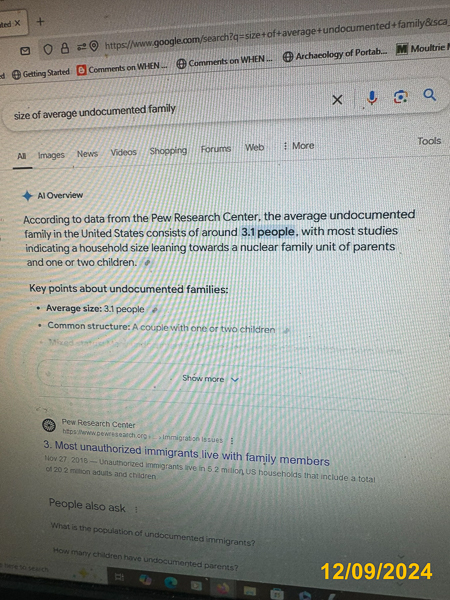This screenshot has height=600, width=450.
Task: Open options next to People also ask
Action: (x=136, y=509)
